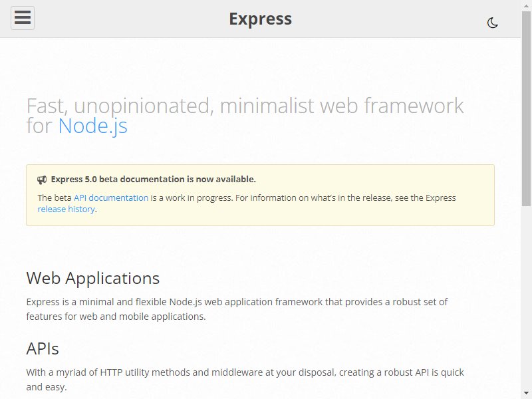532x399 pixels.
Task: Open the API documentation link
Action: (111, 198)
